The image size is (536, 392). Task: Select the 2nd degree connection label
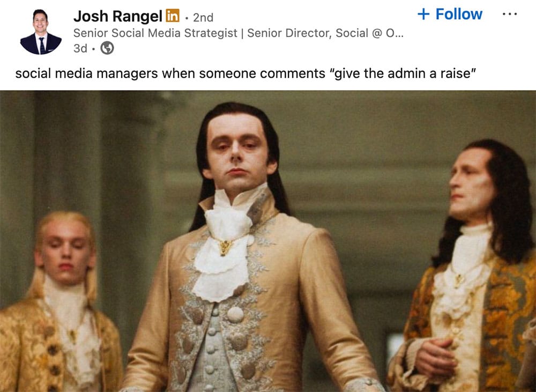point(203,18)
